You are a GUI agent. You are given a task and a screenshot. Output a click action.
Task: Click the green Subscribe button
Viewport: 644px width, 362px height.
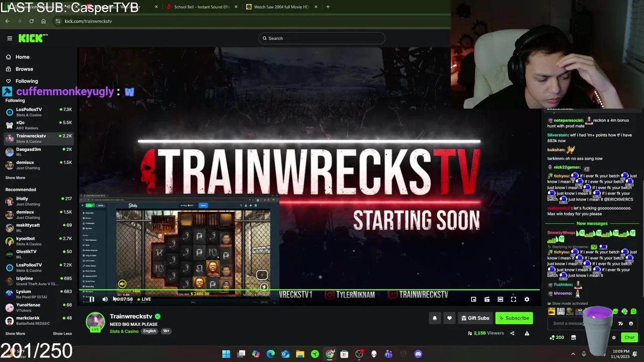[514, 318]
